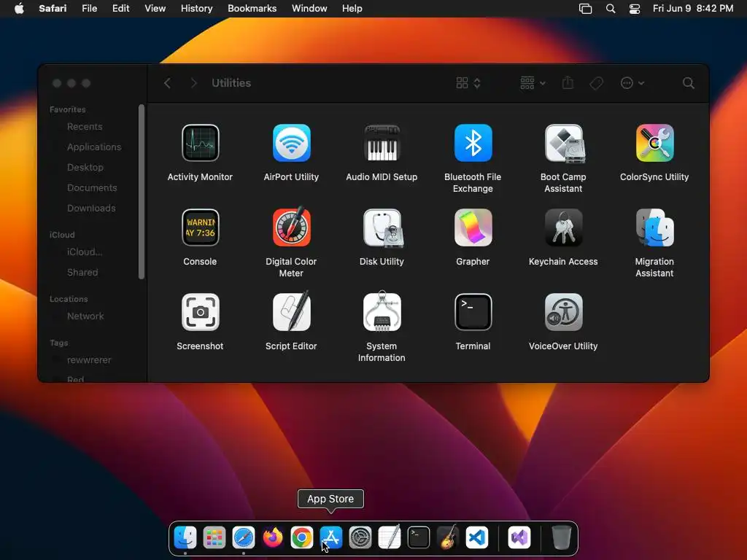The width and height of the screenshot is (747, 560).
Task: Open the View menu
Action: coord(155,9)
